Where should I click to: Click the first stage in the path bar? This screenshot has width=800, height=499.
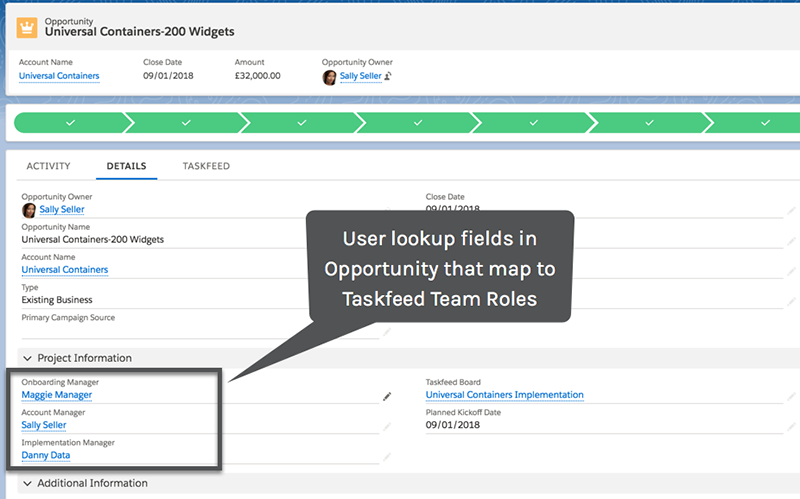[69, 122]
